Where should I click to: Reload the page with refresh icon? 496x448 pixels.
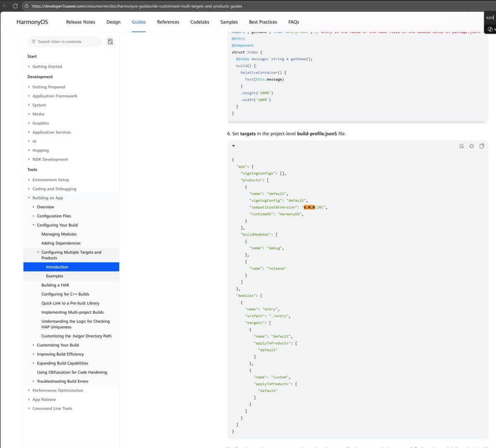[15, 6]
